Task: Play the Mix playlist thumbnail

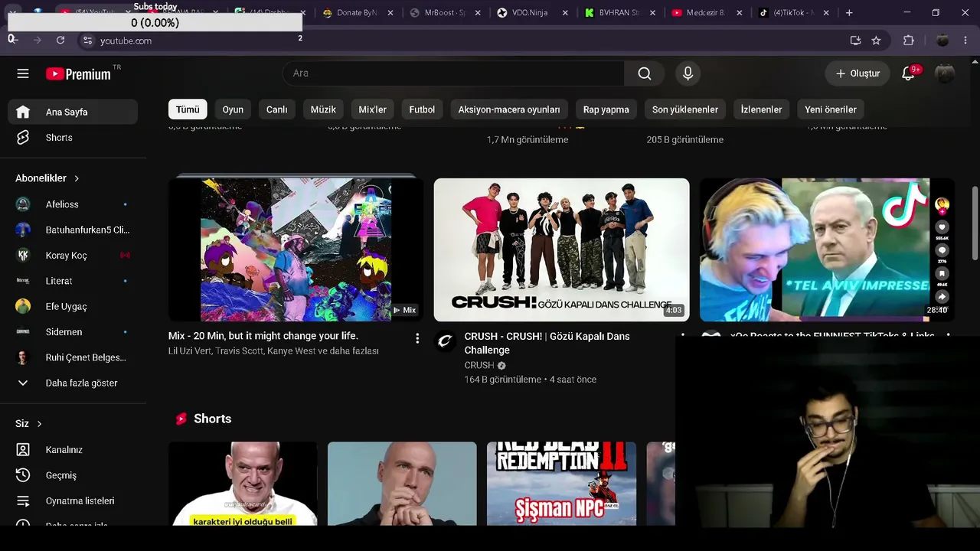Action: (296, 249)
